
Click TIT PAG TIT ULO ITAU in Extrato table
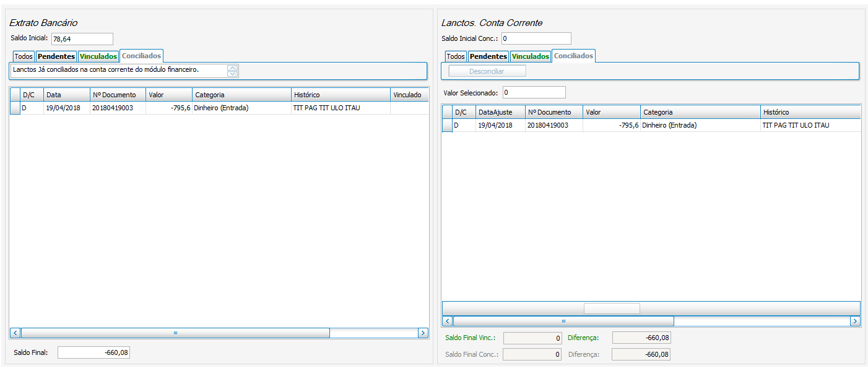tap(327, 108)
